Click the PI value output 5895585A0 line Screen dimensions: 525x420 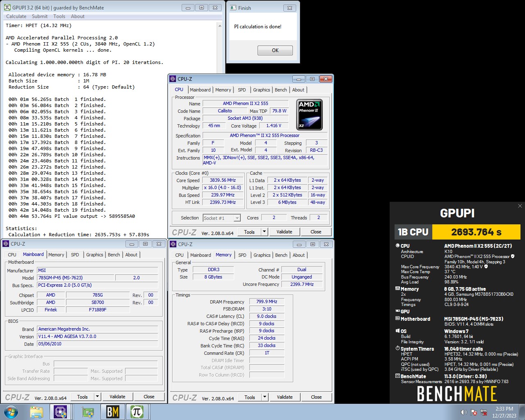(72, 216)
